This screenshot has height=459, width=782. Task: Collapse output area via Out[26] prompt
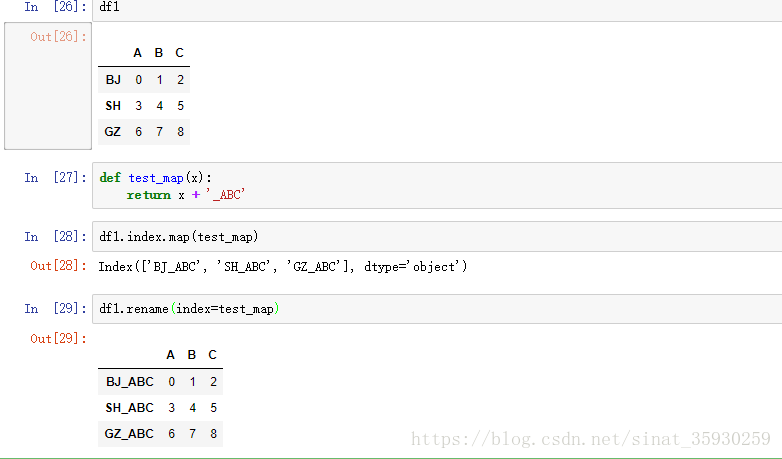point(48,37)
